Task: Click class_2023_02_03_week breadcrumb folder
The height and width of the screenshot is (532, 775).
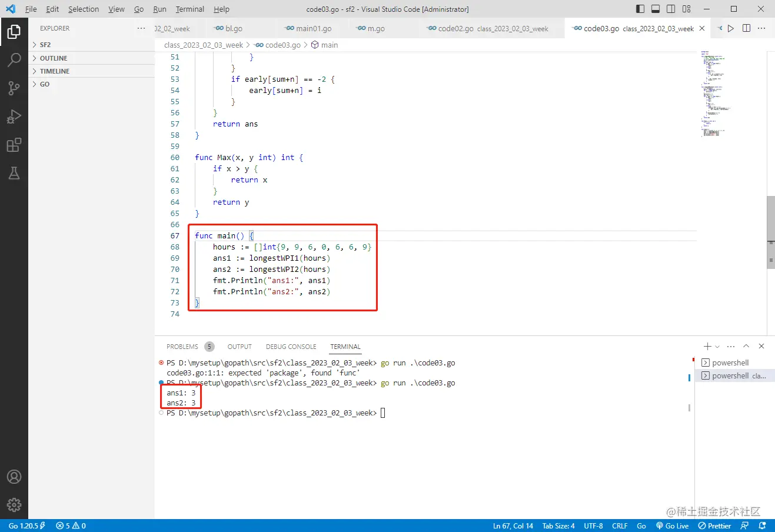Action: [204, 45]
